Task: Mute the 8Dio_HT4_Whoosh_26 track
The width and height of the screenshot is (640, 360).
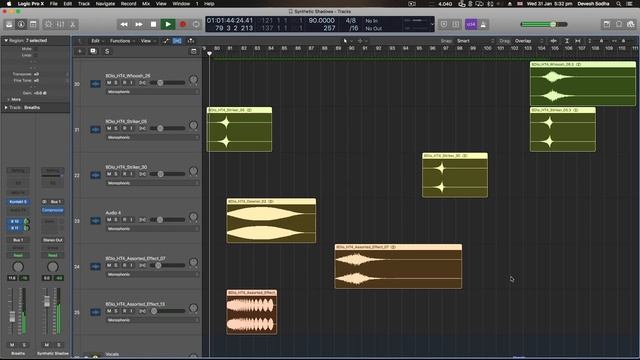Action: [109, 83]
